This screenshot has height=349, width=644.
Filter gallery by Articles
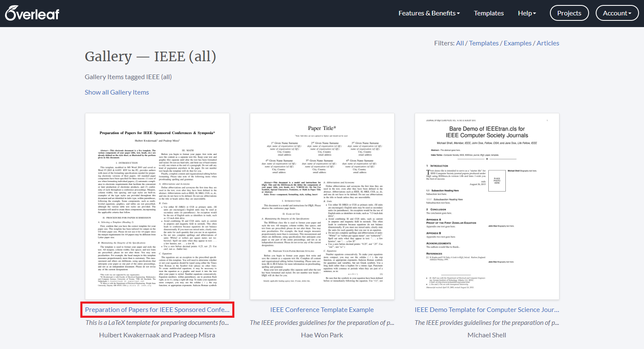pyautogui.click(x=548, y=43)
